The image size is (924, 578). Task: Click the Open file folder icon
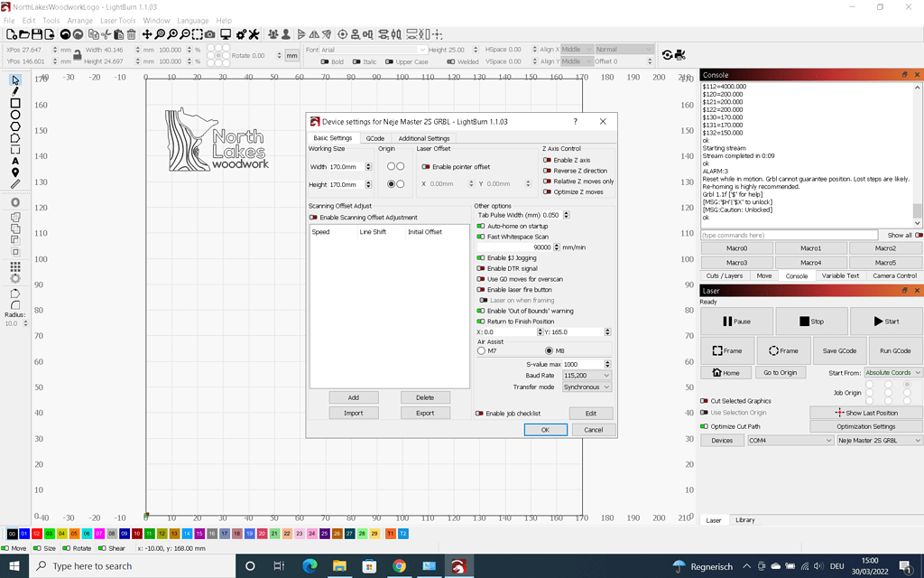point(24,35)
